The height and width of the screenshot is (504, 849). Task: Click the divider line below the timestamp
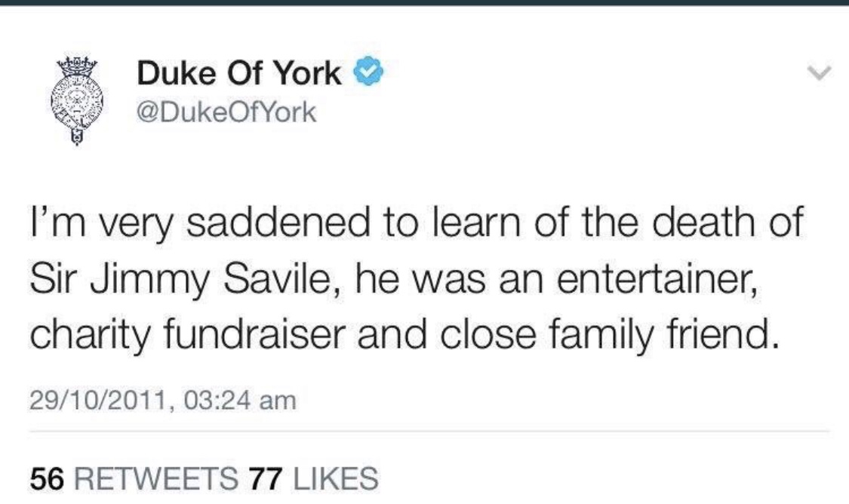click(x=424, y=431)
